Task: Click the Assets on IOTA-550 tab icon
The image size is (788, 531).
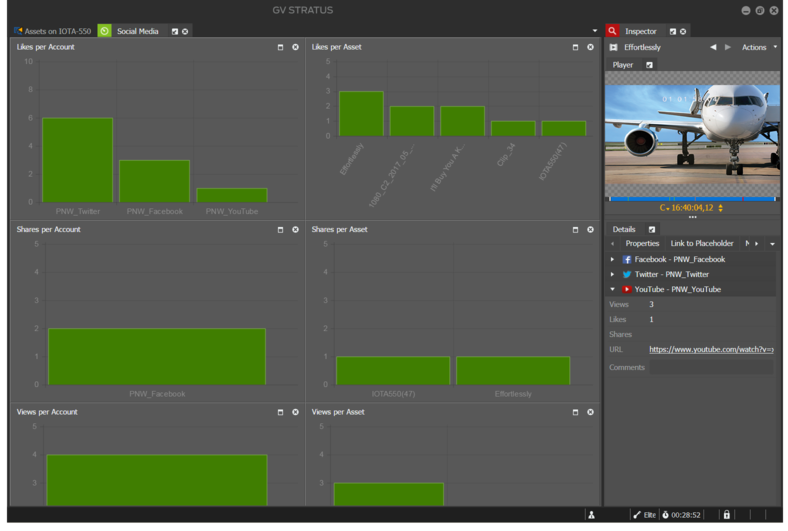Action: tap(18, 31)
